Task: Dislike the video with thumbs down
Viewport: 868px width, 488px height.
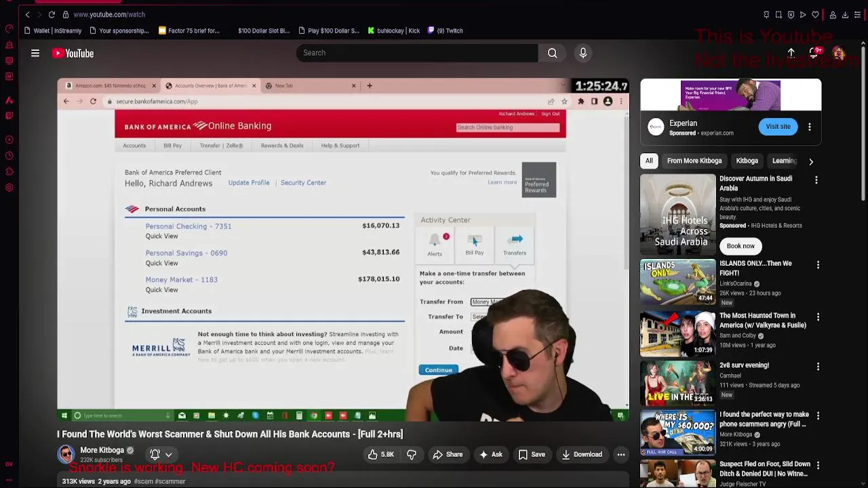Action: point(412,455)
